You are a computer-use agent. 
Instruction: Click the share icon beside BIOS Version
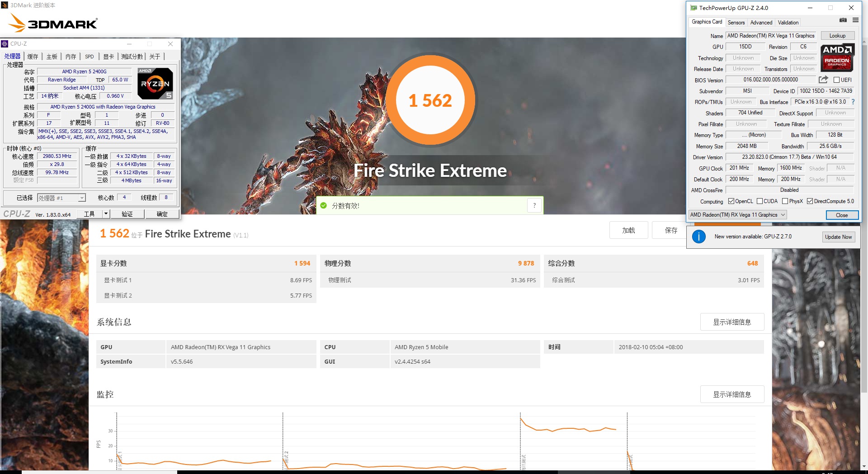[823, 80]
